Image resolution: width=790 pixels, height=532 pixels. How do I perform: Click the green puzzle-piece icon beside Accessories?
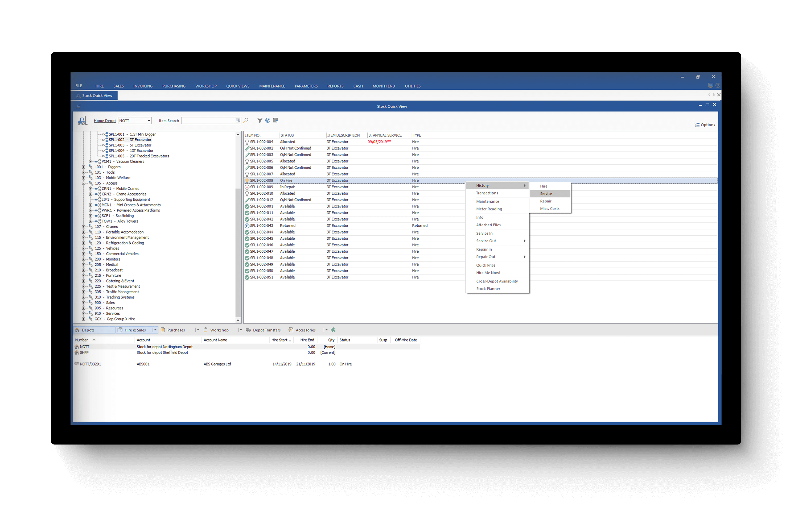tap(333, 330)
